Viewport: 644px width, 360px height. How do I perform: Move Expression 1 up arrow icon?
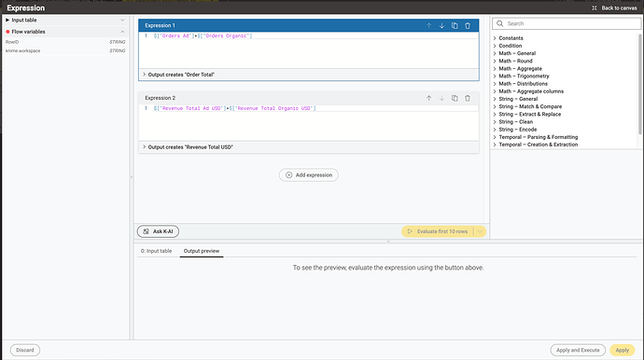(x=428, y=25)
